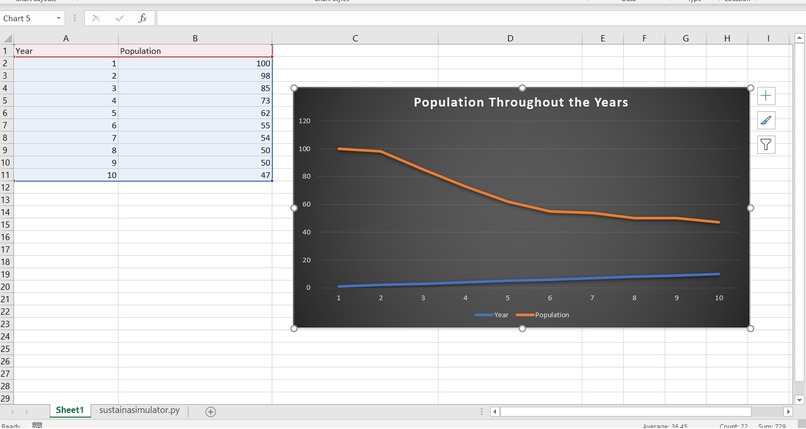This screenshot has height=429, width=806.
Task: Select row 20 header
Action: click(6, 287)
